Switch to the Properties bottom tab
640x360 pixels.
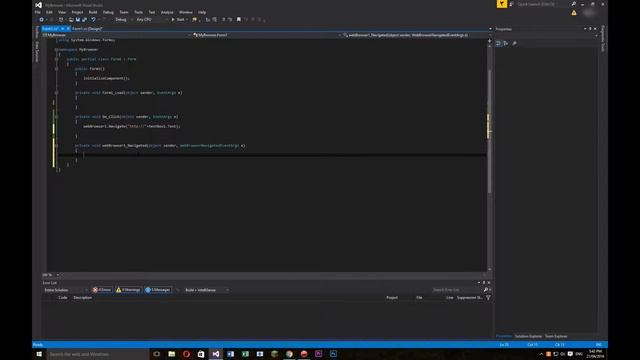(504, 336)
